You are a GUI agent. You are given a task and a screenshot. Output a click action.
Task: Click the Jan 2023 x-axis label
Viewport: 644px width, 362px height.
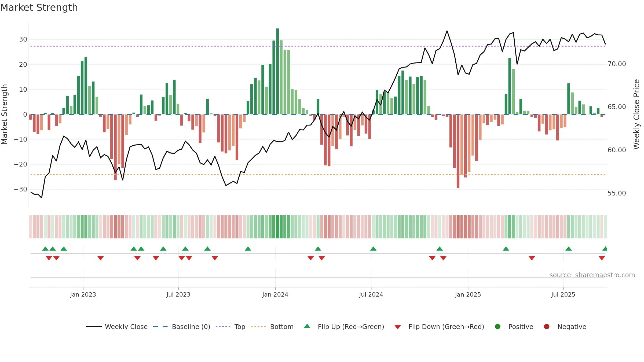(83, 295)
